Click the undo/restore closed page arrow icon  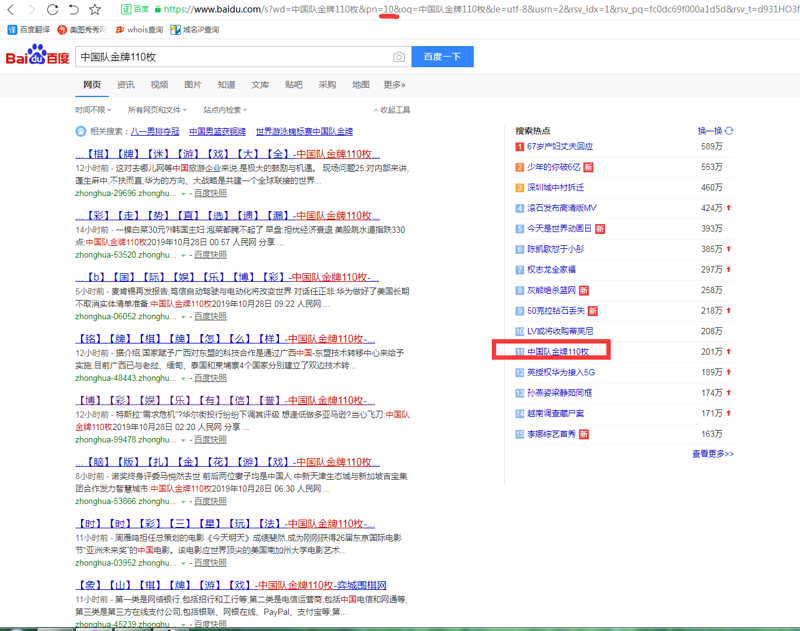(x=73, y=9)
